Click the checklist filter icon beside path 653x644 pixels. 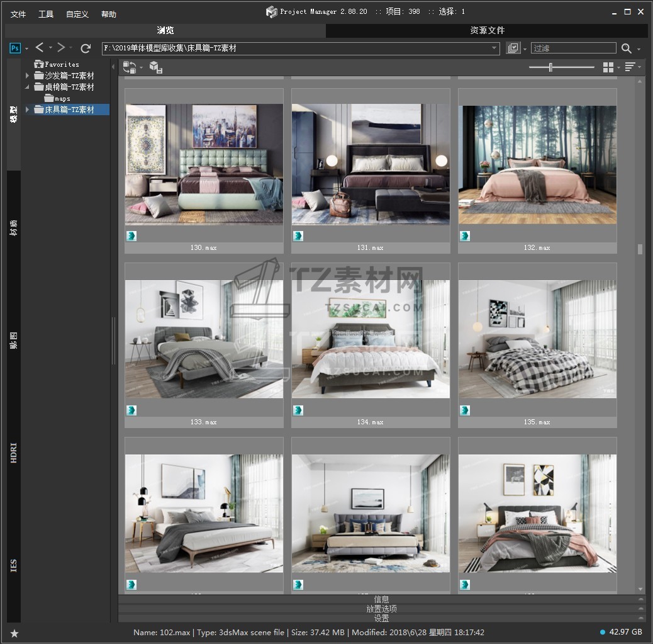pos(513,48)
